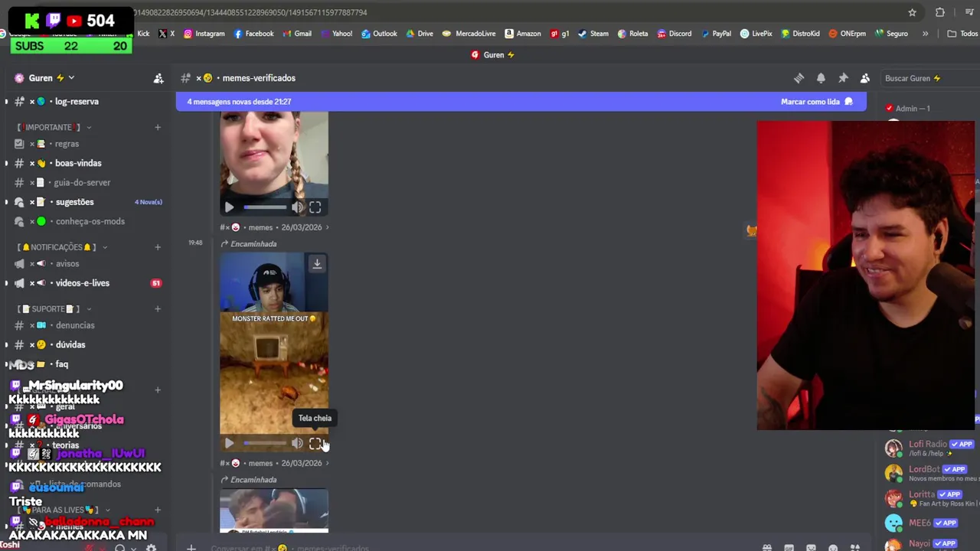Mute the top video of the girl with braids
This screenshot has width=980, height=551.
[297, 207]
